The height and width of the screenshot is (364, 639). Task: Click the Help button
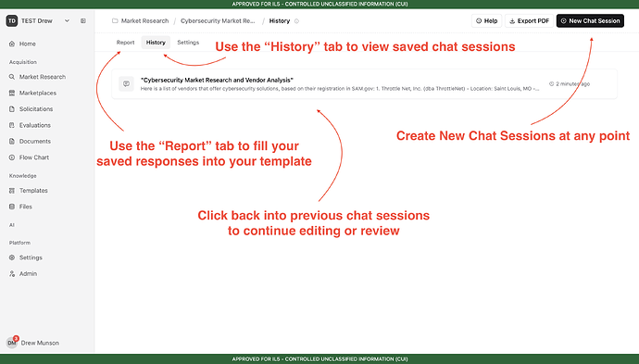point(487,20)
